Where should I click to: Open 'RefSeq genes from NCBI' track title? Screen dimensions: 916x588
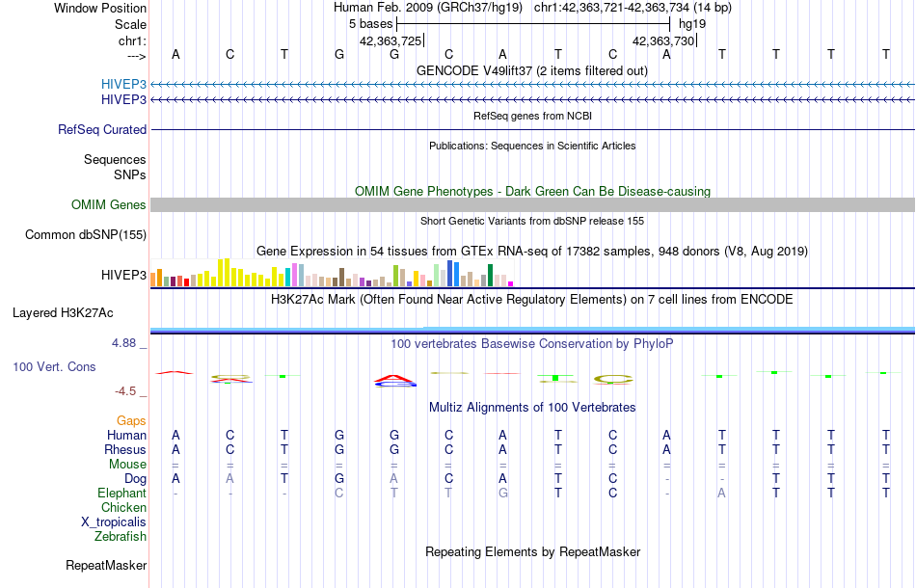[x=532, y=116]
